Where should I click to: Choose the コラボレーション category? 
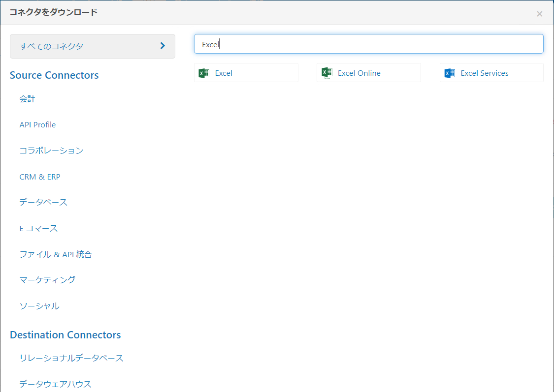click(x=51, y=151)
